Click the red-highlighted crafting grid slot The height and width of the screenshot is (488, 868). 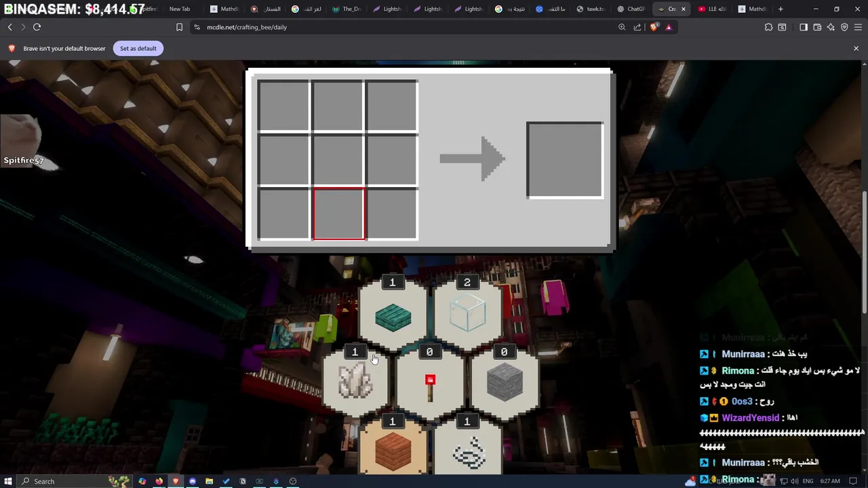click(x=338, y=214)
